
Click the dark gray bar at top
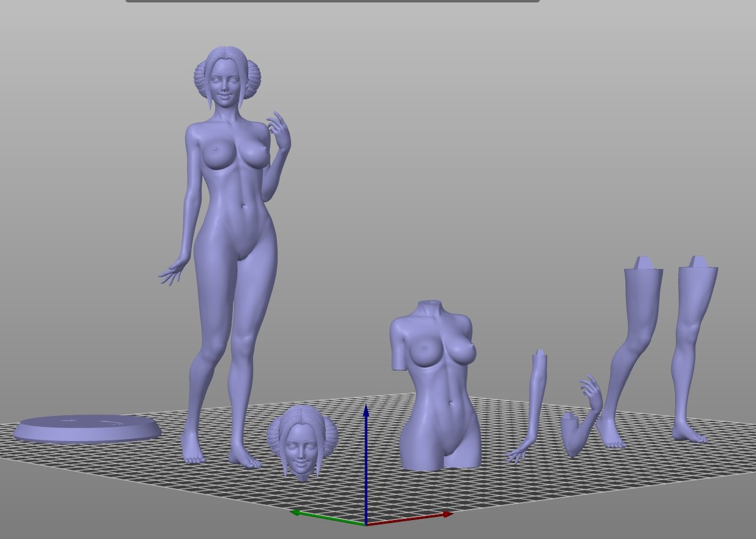(332, 1)
